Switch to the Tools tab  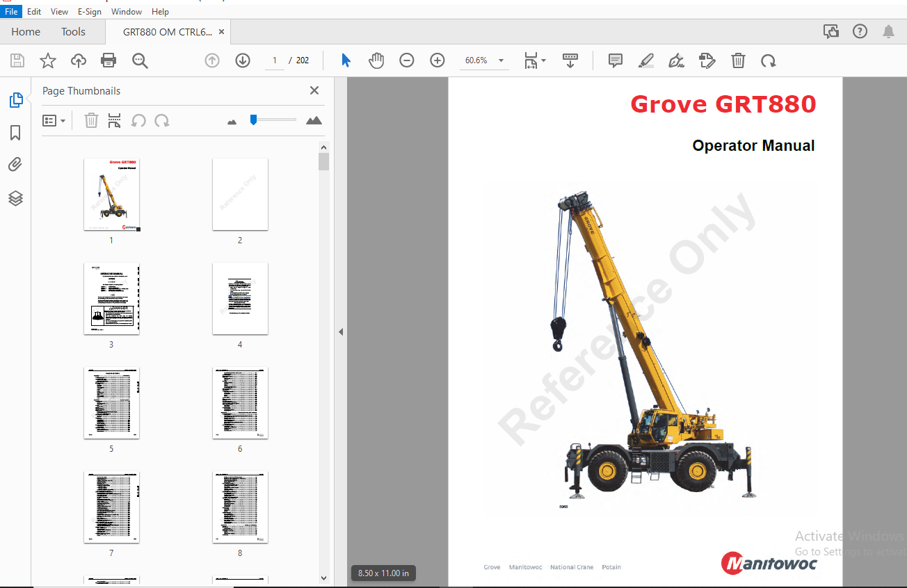[x=73, y=32]
